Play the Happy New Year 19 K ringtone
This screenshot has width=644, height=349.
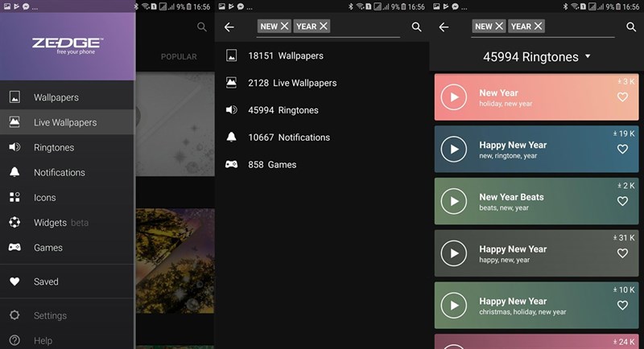tap(454, 149)
